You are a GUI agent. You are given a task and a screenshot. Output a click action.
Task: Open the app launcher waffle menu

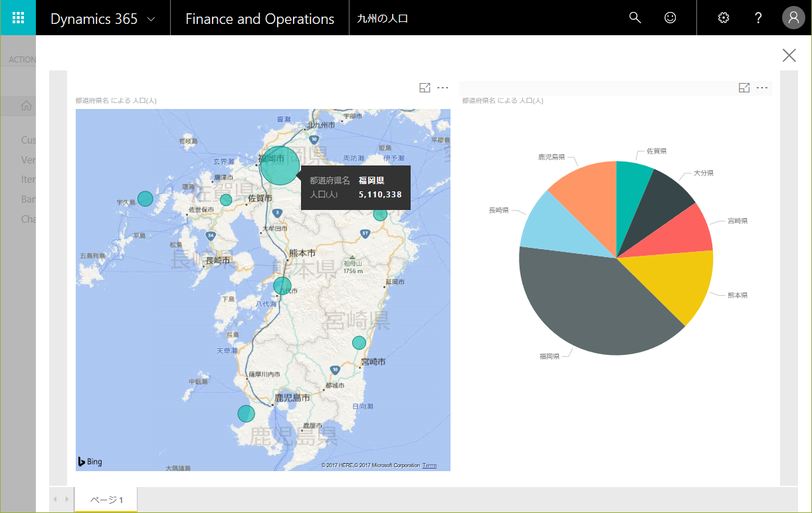18,18
